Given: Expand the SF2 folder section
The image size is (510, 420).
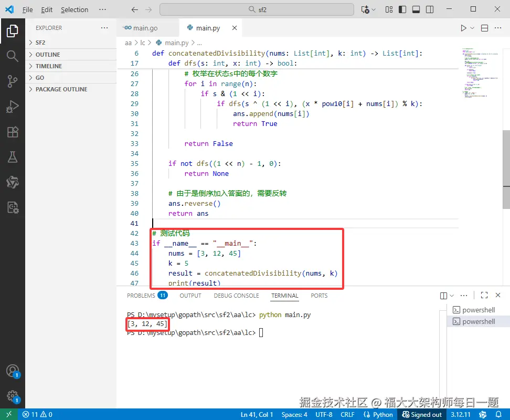Looking at the screenshot, I should point(71,43).
